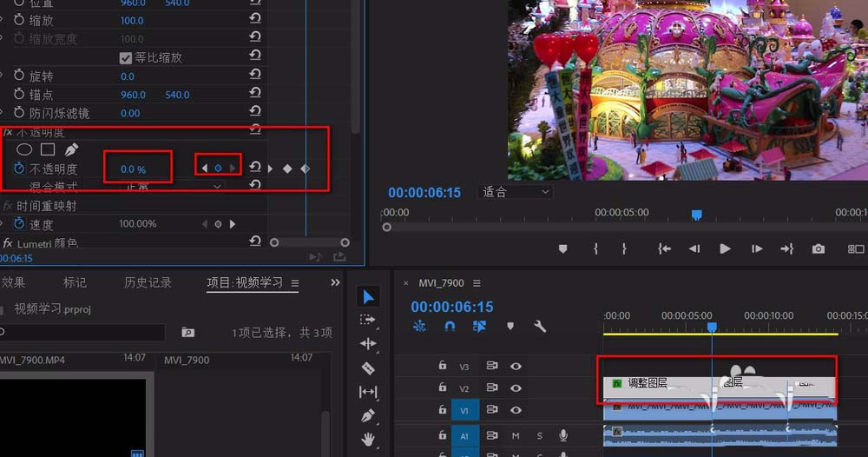Enable voice-over record on A1
Viewport: 868px width, 457px height.
(563, 435)
